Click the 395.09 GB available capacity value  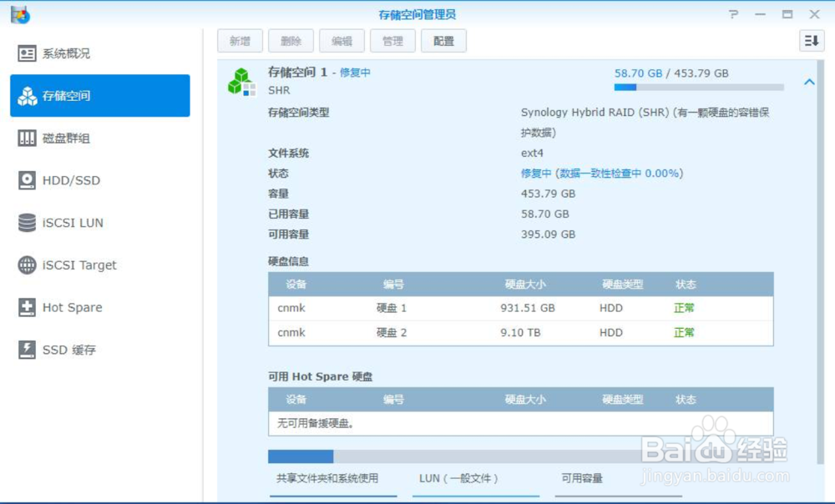click(x=548, y=234)
